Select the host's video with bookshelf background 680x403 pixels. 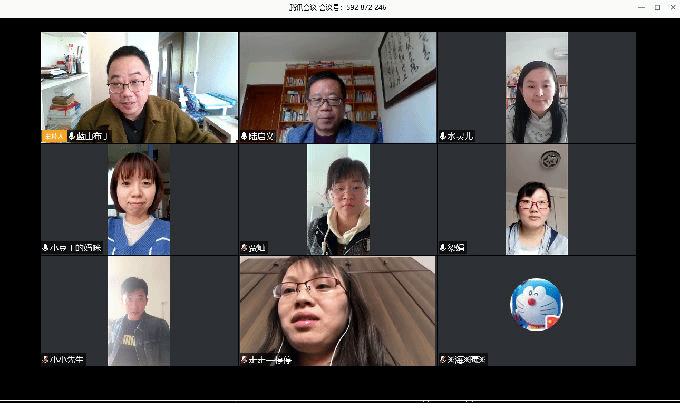pyautogui.click(x=139, y=87)
